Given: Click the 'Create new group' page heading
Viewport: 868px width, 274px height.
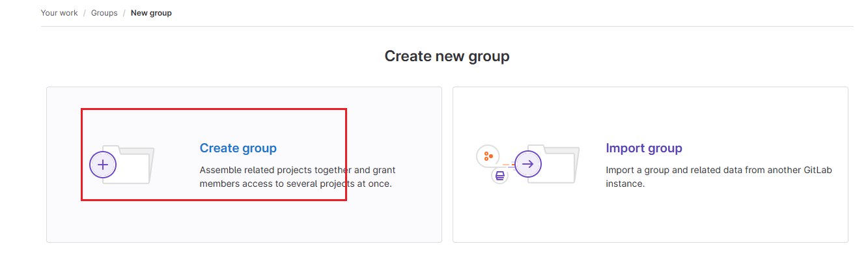Looking at the screenshot, I should (447, 56).
